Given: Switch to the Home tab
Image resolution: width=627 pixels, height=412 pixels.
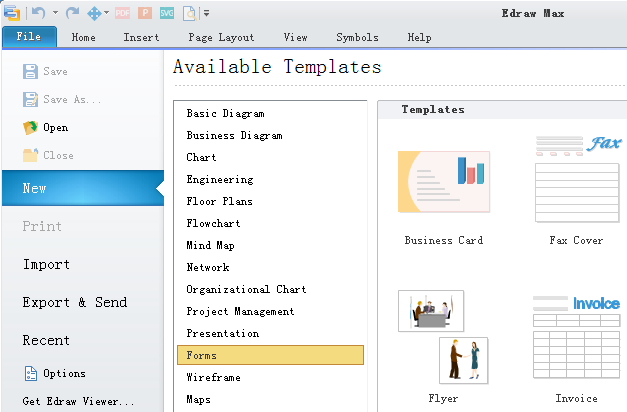Looking at the screenshot, I should click(x=84, y=38).
